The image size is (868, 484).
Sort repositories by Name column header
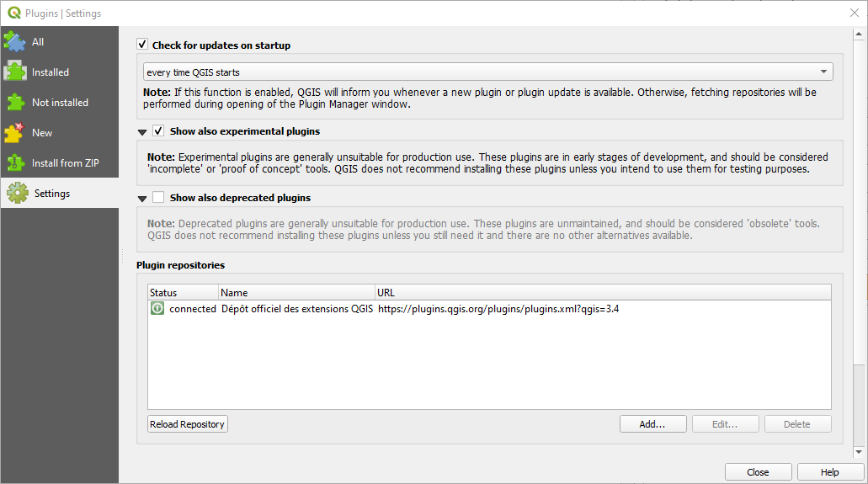(x=296, y=292)
